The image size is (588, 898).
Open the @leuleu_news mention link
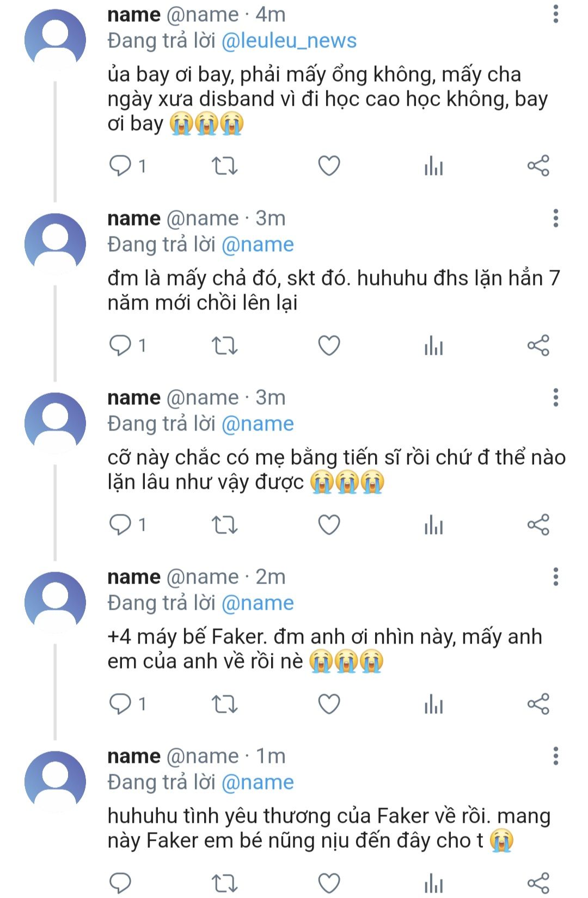pos(289,41)
